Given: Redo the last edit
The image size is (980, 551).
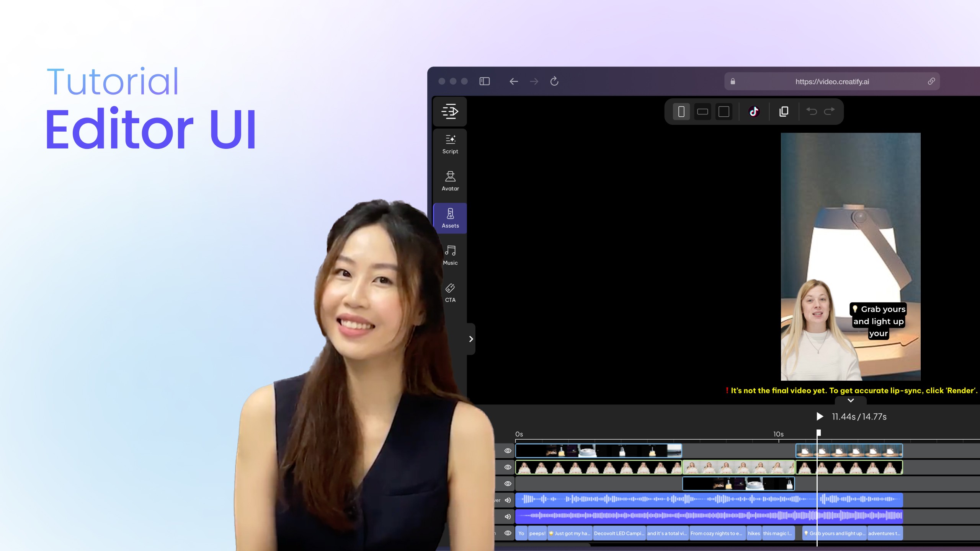Looking at the screenshot, I should point(829,111).
